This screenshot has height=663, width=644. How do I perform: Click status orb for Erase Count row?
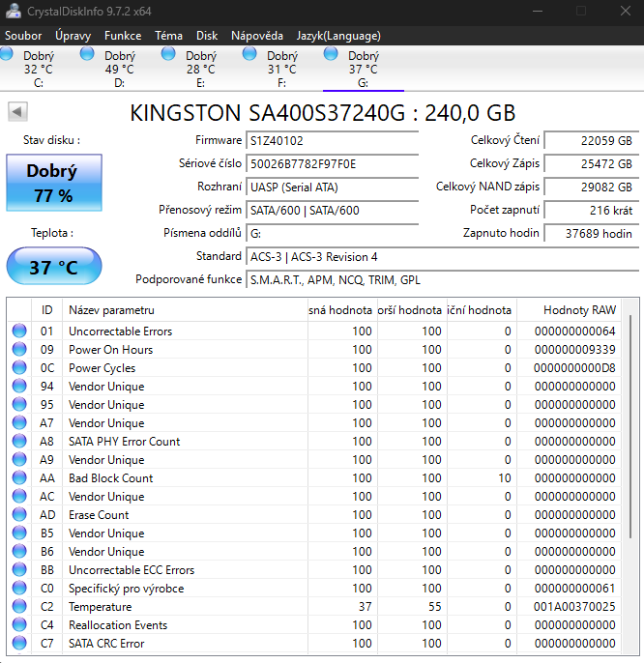click(x=19, y=514)
